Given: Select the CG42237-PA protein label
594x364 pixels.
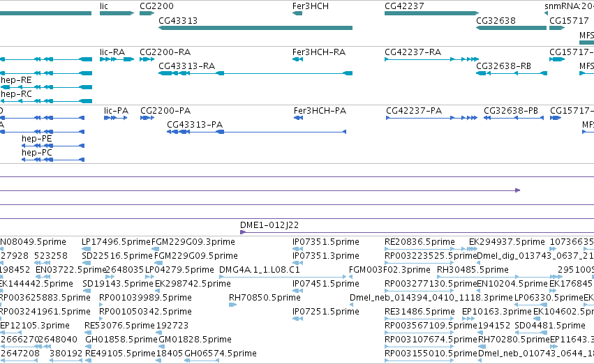Looking at the screenshot, I should 414,110.
